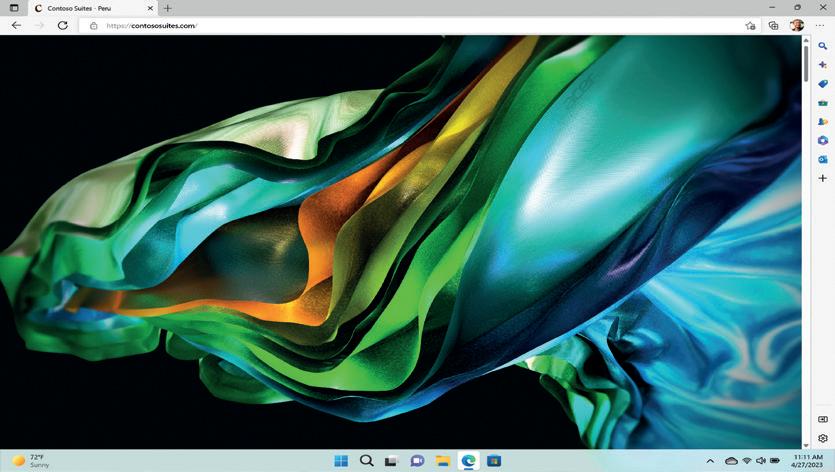View site information lock icon
This screenshot has height=472, width=835.
94,26
